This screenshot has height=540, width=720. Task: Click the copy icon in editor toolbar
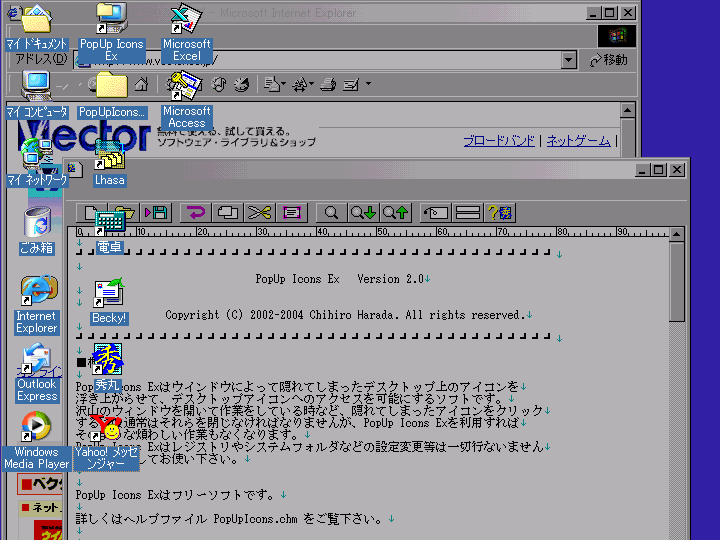click(228, 213)
